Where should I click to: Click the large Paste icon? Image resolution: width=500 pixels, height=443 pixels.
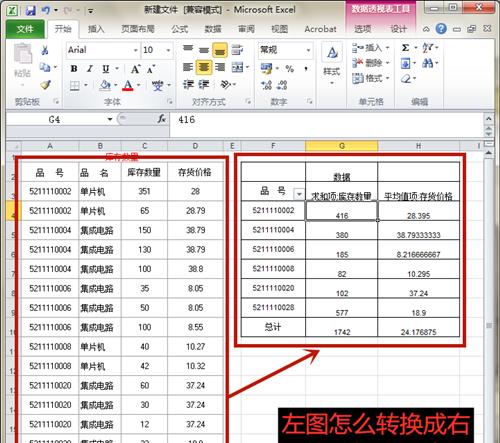[23, 54]
